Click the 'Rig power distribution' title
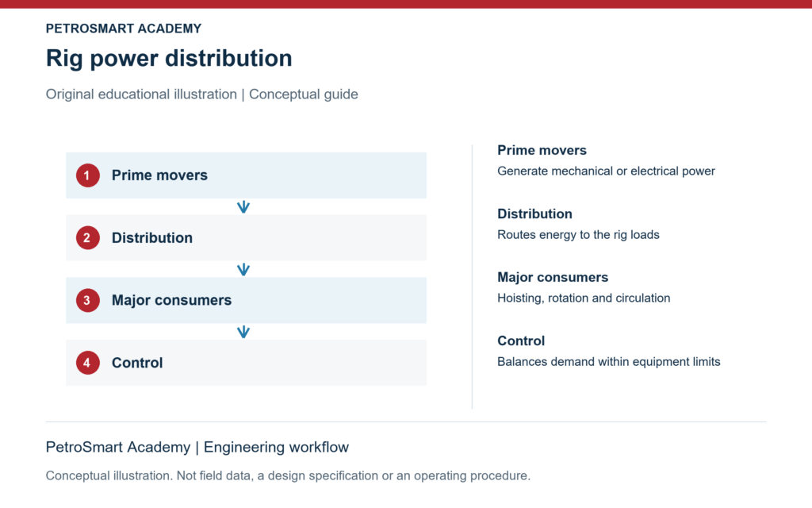812x508 pixels. point(169,58)
